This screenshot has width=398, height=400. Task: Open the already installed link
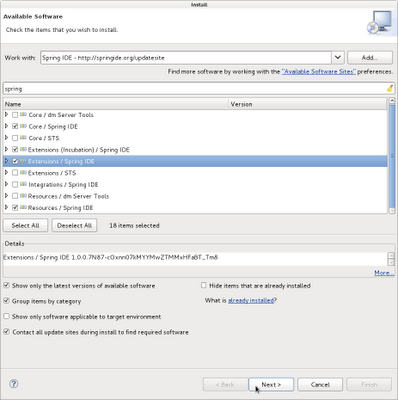point(251,300)
